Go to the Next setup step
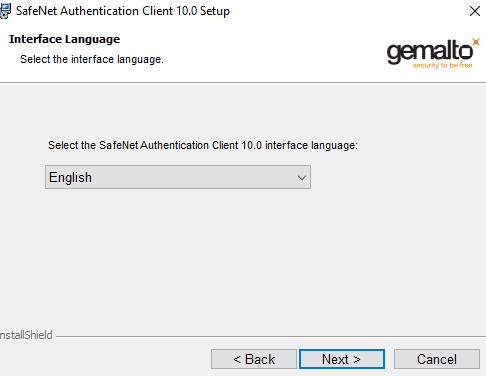The width and height of the screenshot is (486, 376). tap(342, 359)
